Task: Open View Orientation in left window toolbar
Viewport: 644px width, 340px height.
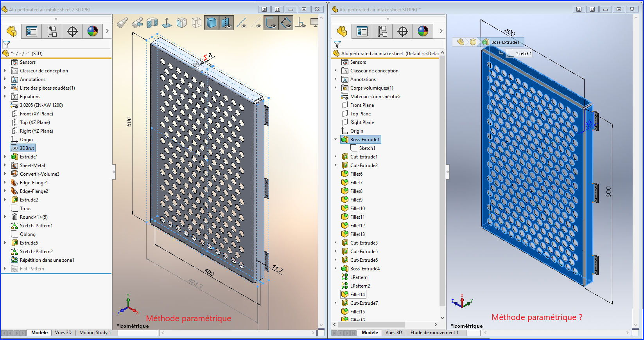Action: pos(181,23)
